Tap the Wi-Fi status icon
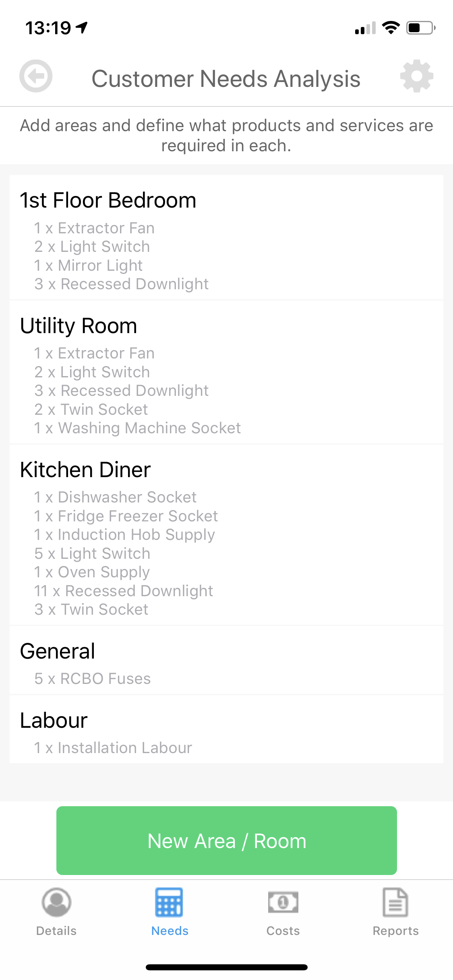Screen dimensions: 453x980 point(391,28)
